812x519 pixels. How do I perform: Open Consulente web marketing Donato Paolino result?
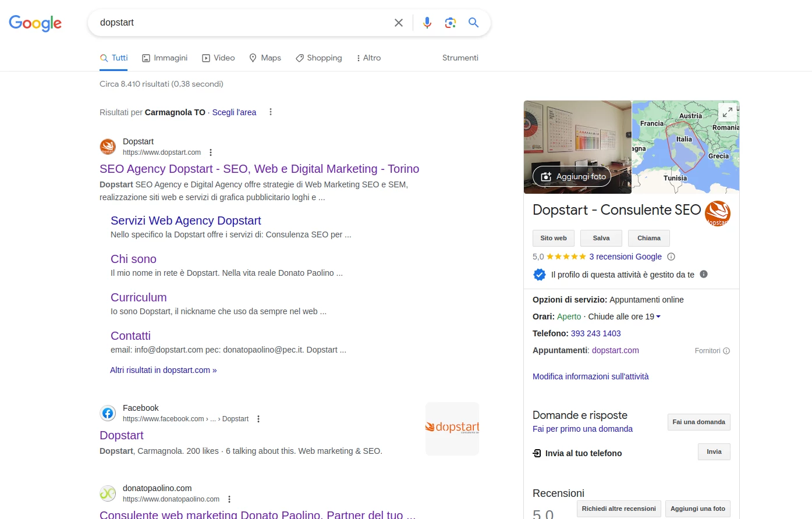pyautogui.click(x=257, y=514)
